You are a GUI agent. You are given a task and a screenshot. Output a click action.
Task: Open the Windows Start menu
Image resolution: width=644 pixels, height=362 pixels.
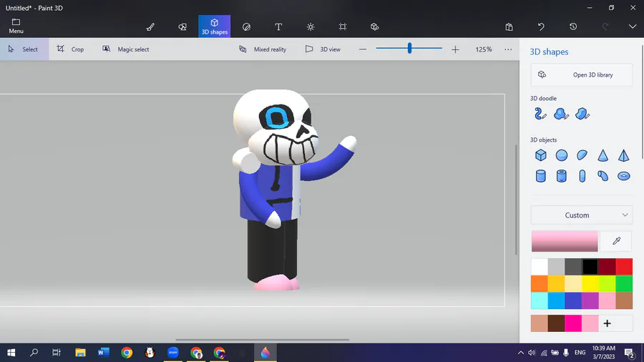(x=11, y=352)
